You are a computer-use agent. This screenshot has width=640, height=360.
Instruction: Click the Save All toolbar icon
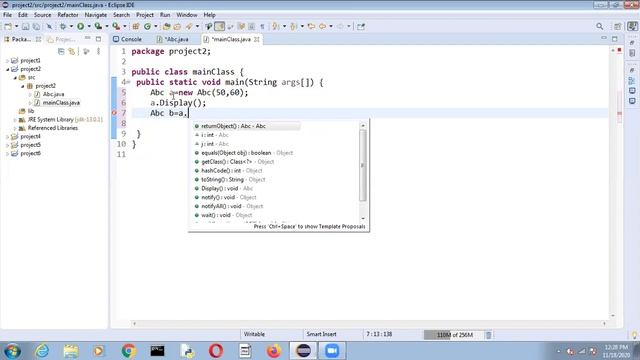coord(36,27)
